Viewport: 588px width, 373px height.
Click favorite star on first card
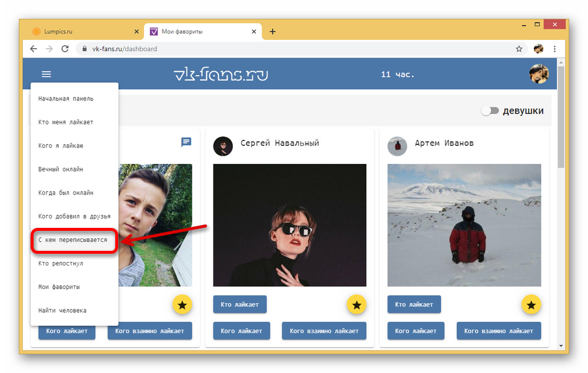pyautogui.click(x=182, y=305)
